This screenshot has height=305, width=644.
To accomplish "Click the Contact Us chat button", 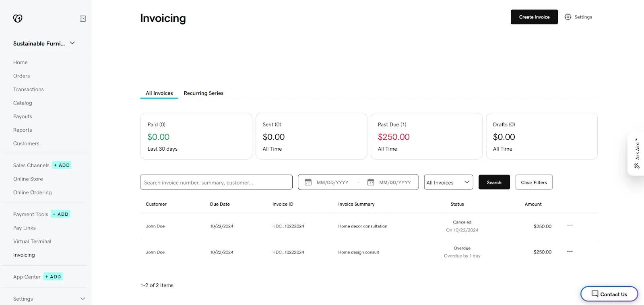I will click(609, 294).
